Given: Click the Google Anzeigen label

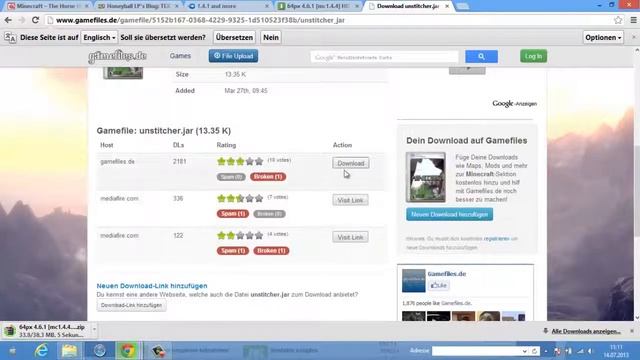Looking at the screenshot, I should coord(514,104).
